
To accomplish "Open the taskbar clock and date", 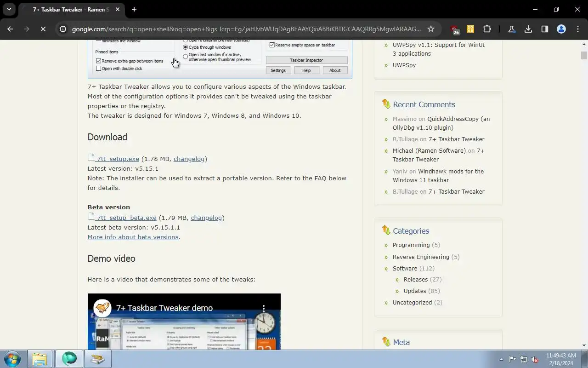I will click(560, 359).
